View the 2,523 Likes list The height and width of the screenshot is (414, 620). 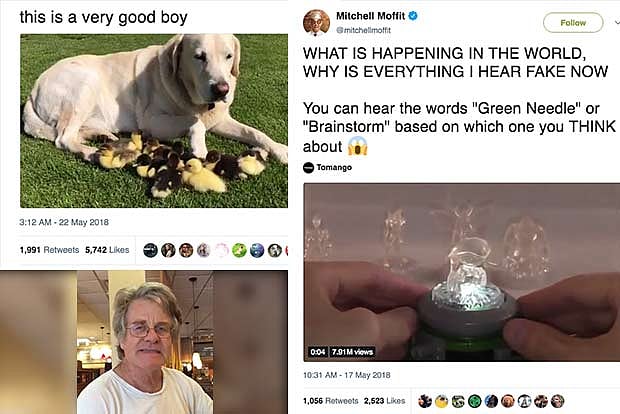[384, 401]
